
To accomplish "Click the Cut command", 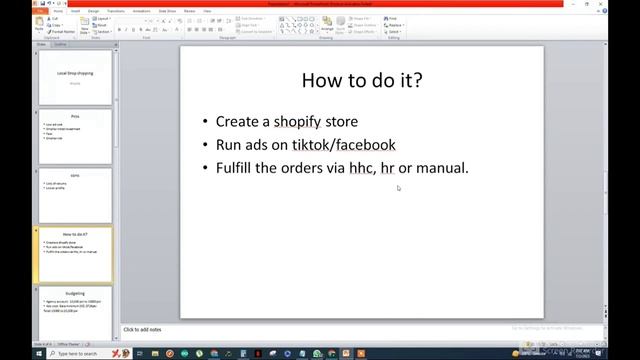I will (53, 19).
